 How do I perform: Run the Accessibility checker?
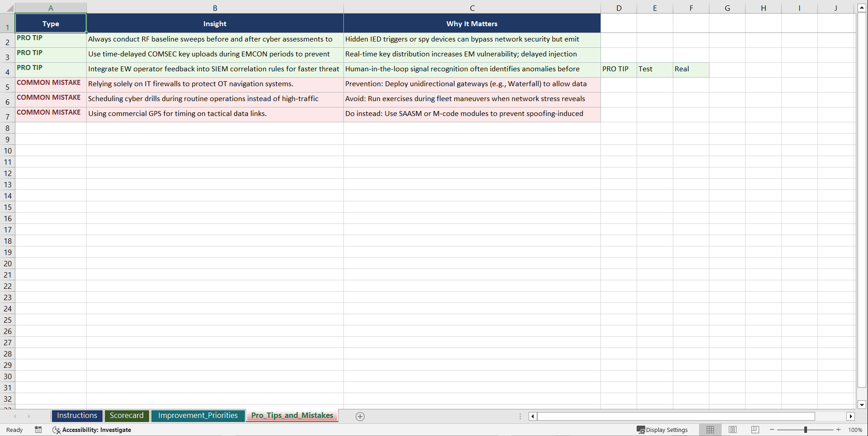tap(92, 430)
